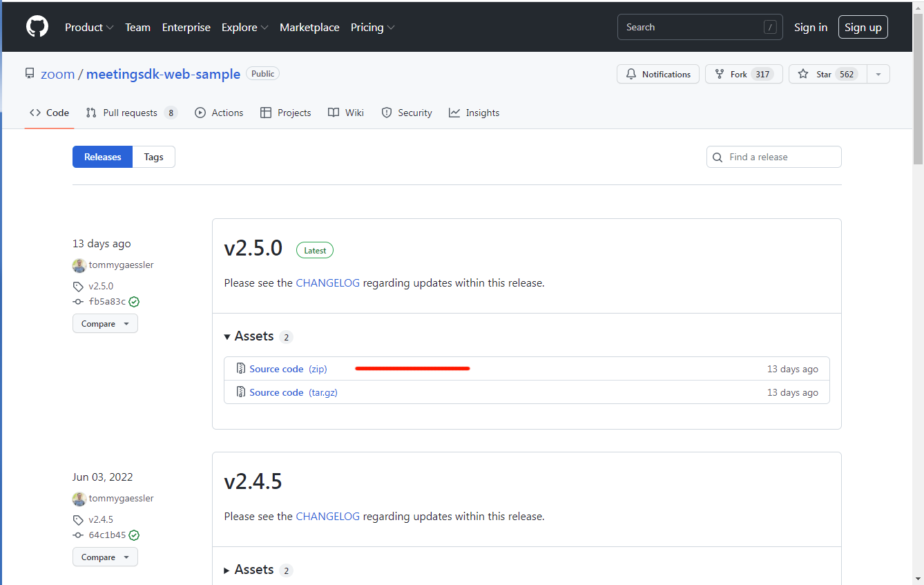Open Compare dropdown for v2.5.0
The height and width of the screenshot is (585, 924).
tap(105, 323)
